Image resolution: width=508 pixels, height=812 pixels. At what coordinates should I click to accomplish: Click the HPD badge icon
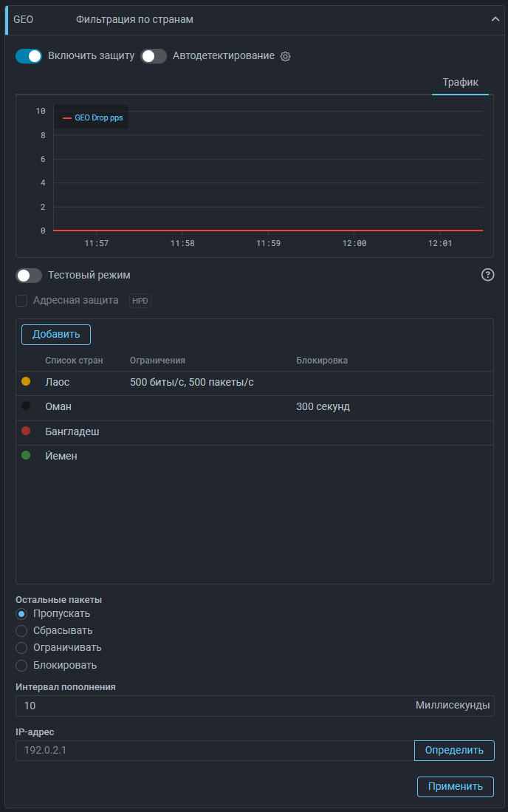click(x=140, y=301)
